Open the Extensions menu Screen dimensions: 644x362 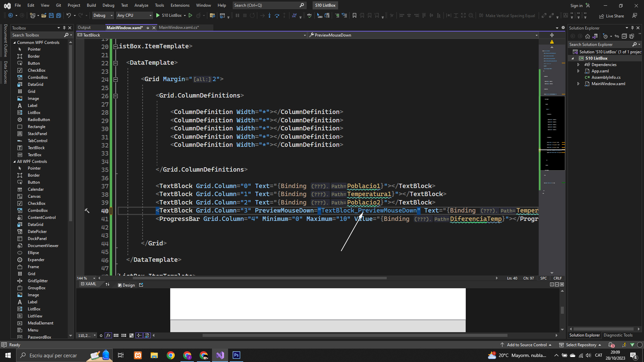(180, 5)
